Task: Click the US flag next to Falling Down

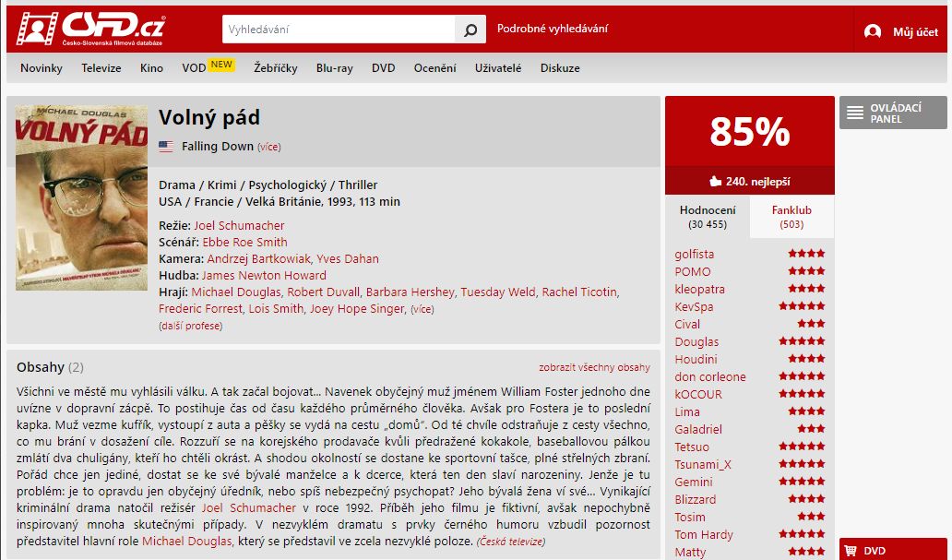Action: (166, 147)
